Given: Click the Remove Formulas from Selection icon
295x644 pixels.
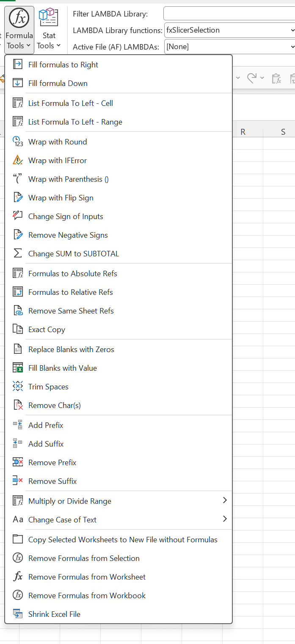Looking at the screenshot, I should point(18,558).
